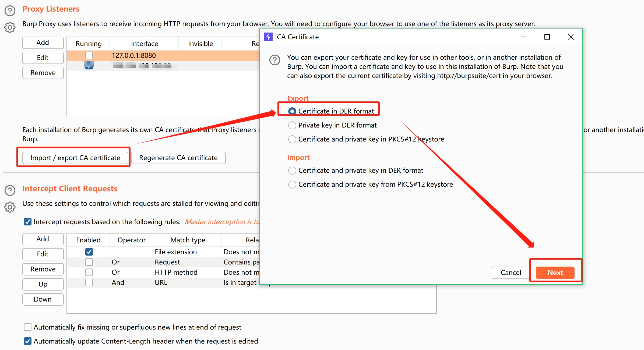Maximize the CA Certificate dialog

(x=547, y=37)
